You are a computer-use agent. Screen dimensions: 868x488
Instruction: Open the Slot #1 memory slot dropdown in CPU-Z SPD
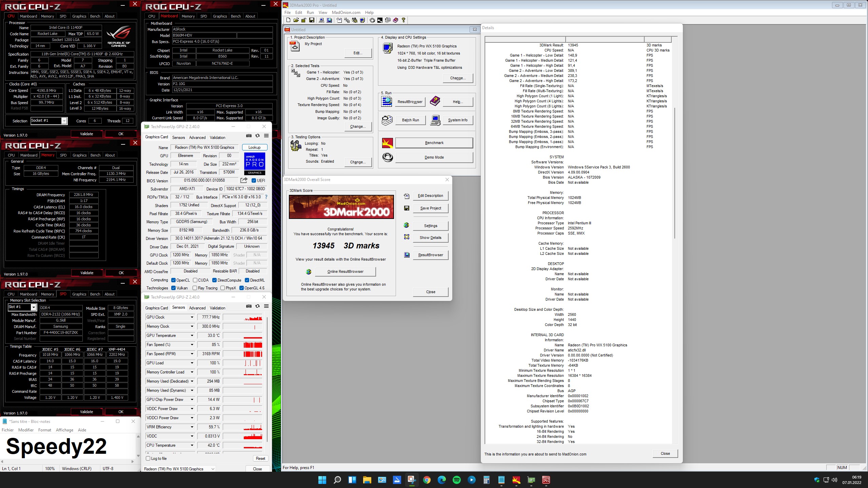pyautogui.click(x=34, y=307)
